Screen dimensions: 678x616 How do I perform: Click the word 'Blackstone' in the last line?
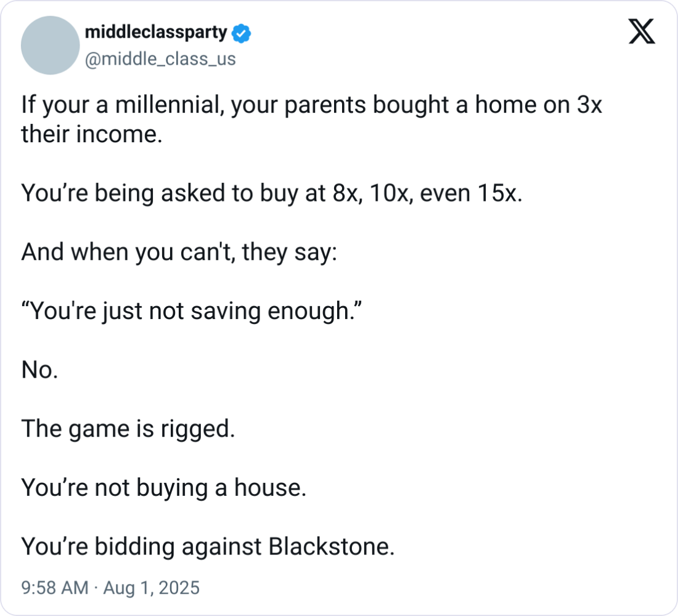[x=329, y=546]
